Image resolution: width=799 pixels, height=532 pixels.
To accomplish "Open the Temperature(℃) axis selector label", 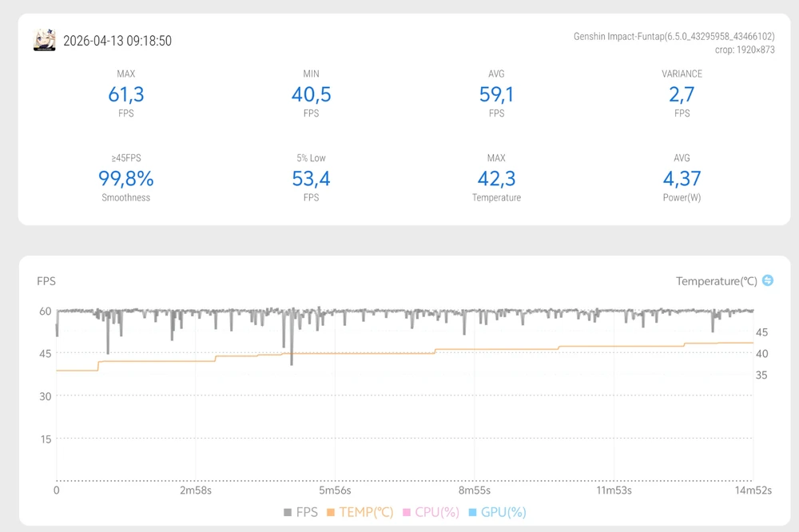I will tap(716, 281).
